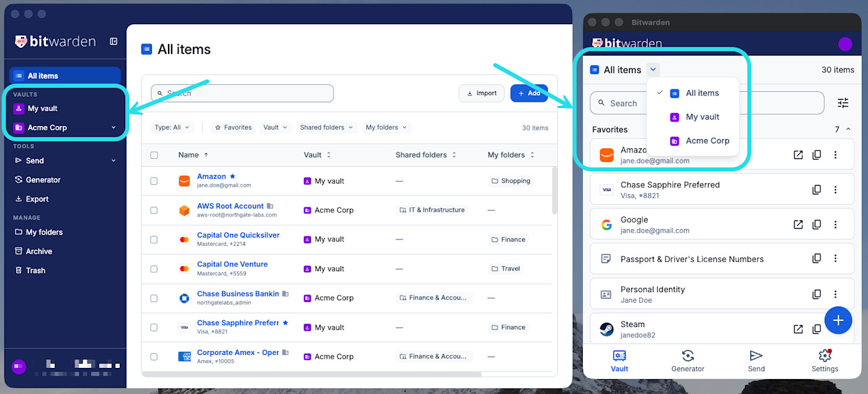Switch to the Send tab in extension

point(756,360)
